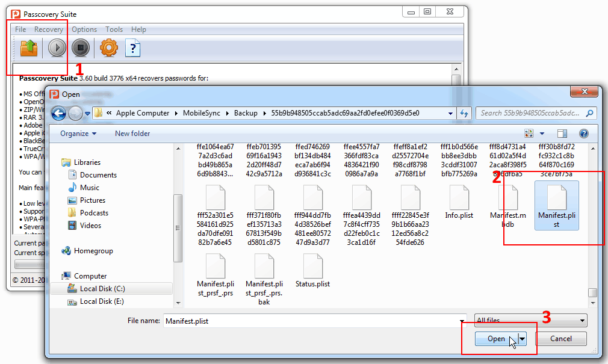Expand the File name dropdown arrow
Screen dimensions: 608x364
pos(462,321)
